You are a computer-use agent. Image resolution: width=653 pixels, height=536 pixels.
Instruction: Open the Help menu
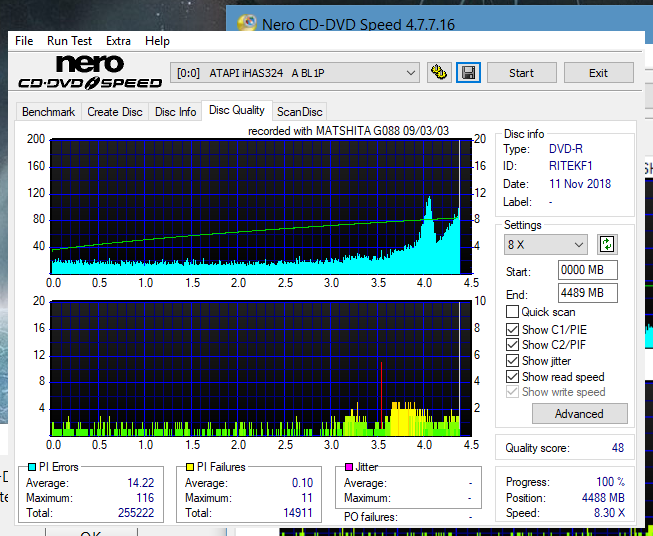click(x=157, y=41)
